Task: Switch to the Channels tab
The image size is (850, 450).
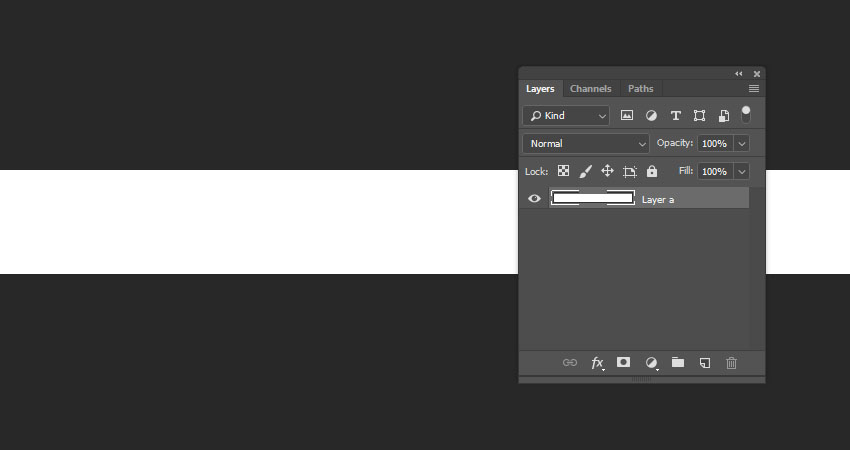Action: [590, 89]
